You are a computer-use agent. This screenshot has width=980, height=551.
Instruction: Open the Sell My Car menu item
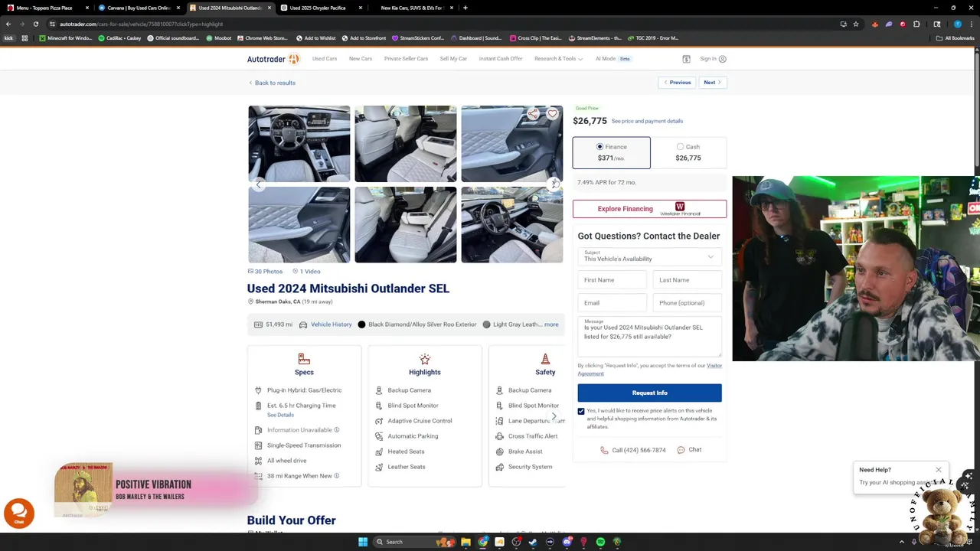tap(453, 59)
